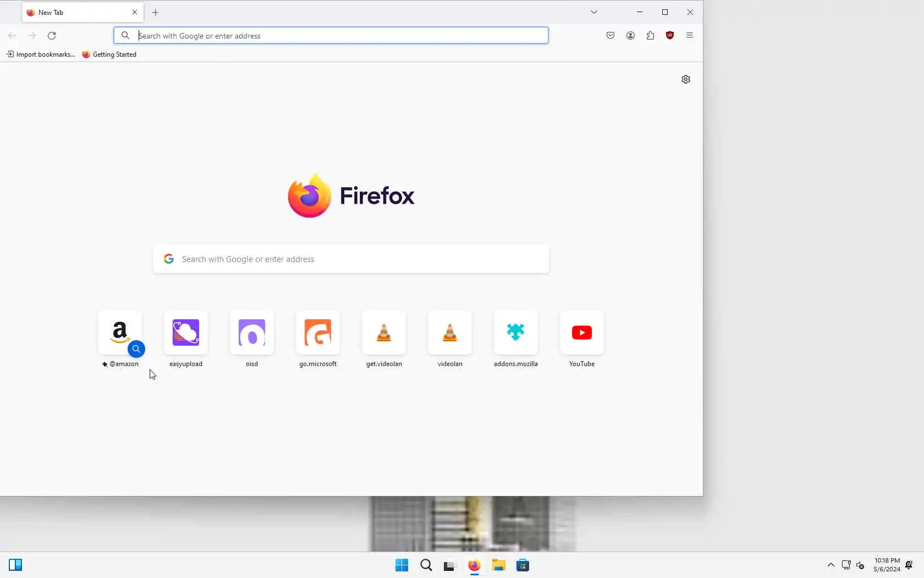Show hidden system tray icons
This screenshot has height=578, width=924.
click(831, 565)
